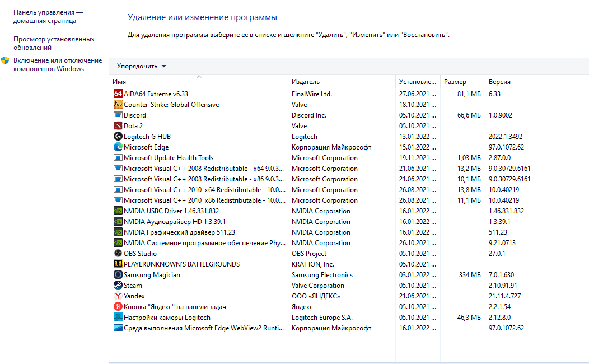Viewport: 589px width, 364px height.
Task: Click the Samsung Magician icon
Action: pyautogui.click(x=118, y=274)
